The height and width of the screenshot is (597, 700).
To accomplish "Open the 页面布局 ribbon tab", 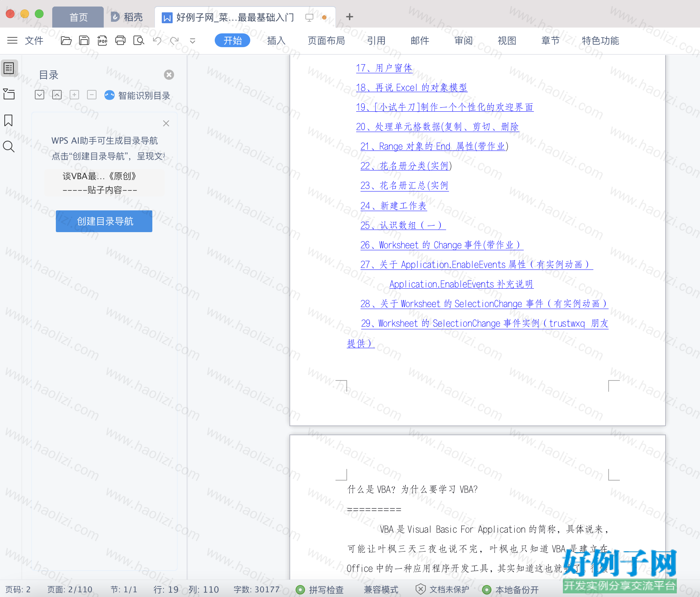I will coord(326,40).
